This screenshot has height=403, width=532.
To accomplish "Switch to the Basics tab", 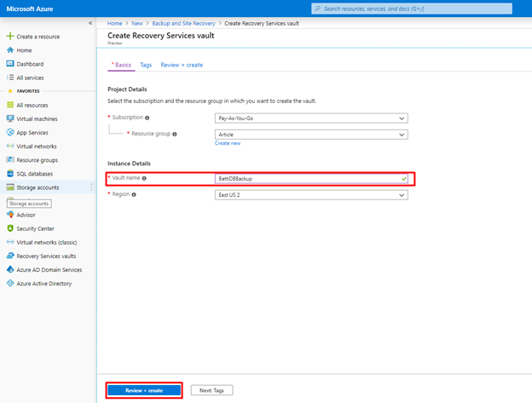I will (121, 65).
